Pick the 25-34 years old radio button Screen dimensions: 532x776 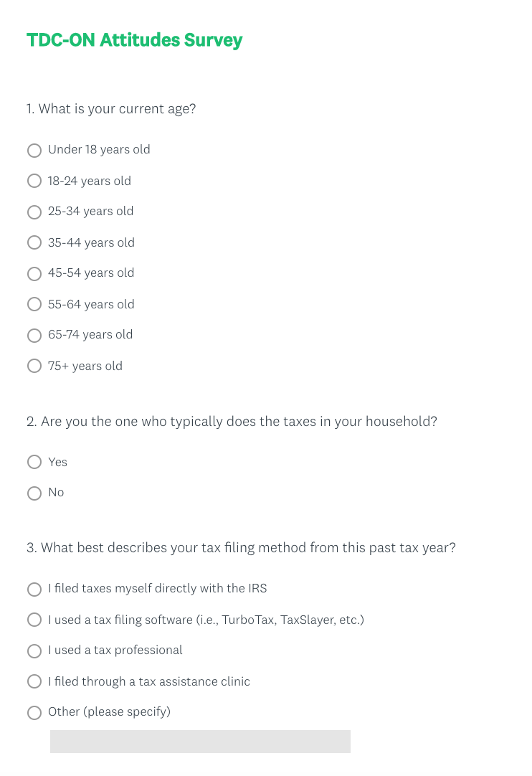click(34, 212)
